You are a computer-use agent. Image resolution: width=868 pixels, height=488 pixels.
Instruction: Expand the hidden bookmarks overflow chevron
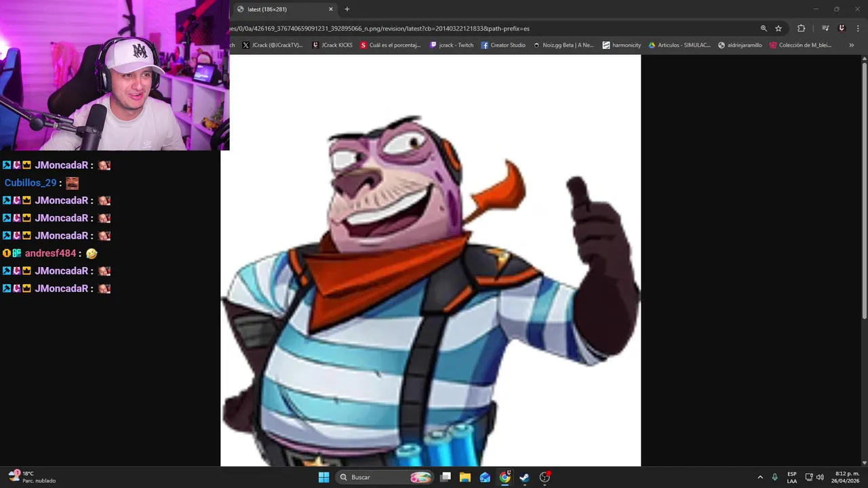[x=852, y=45]
